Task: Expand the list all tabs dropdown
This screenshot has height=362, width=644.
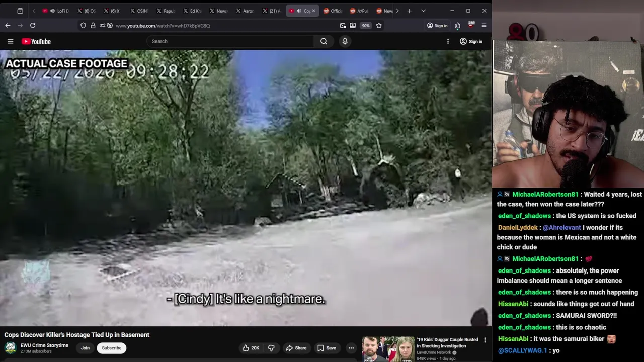Action: coord(423,11)
